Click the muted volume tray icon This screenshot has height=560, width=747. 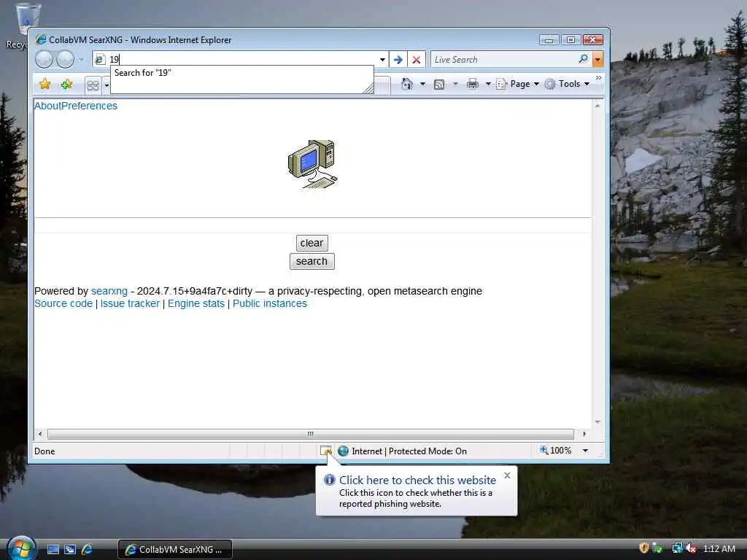point(692,548)
